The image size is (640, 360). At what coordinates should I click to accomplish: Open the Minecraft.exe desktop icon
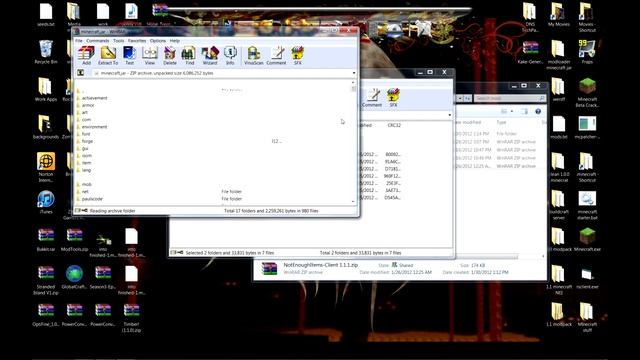click(587, 240)
